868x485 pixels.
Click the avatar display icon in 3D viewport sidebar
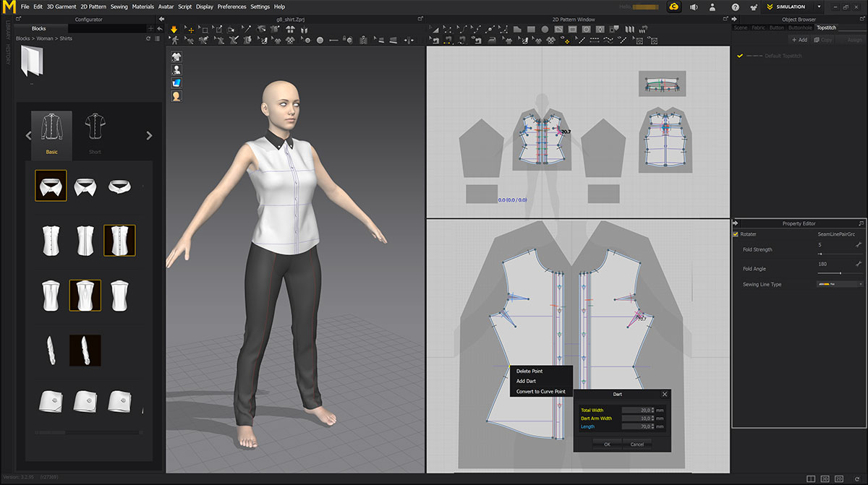click(176, 69)
